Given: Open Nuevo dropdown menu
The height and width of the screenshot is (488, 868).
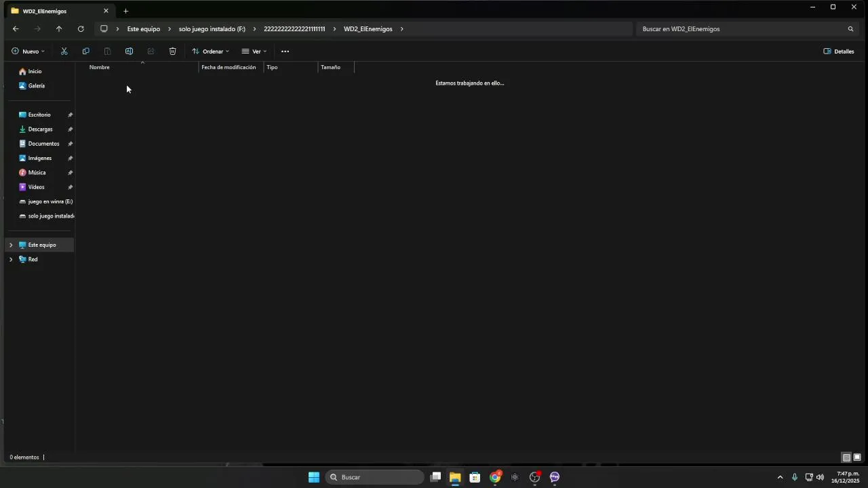Looking at the screenshot, I should pos(28,52).
